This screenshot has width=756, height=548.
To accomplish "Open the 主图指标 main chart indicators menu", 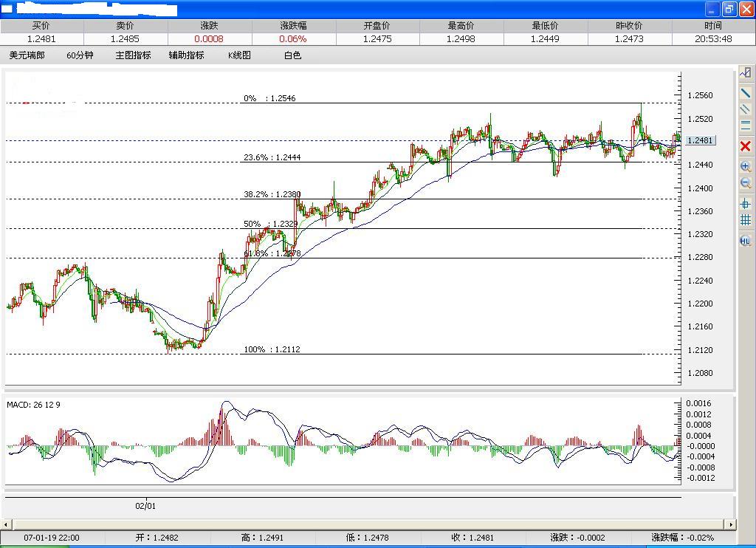I will [132, 55].
